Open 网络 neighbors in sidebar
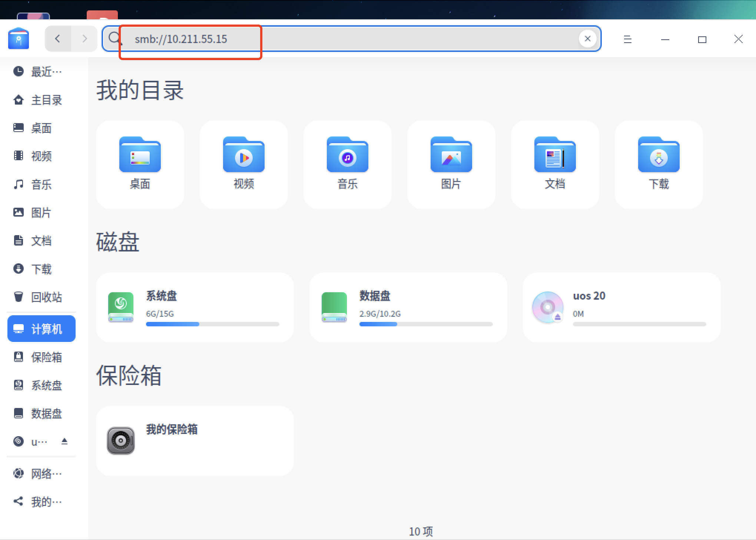The width and height of the screenshot is (756, 540). tap(42, 474)
